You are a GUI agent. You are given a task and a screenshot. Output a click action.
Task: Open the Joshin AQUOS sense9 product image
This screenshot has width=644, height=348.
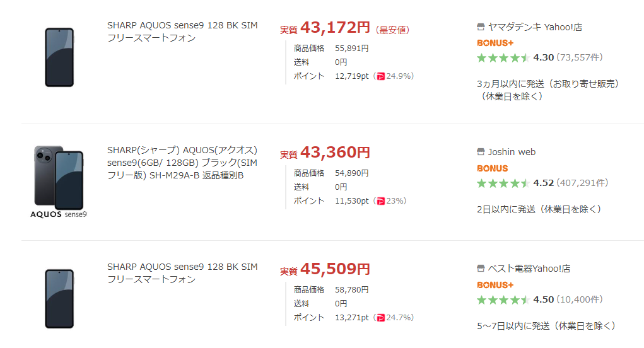point(59,181)
